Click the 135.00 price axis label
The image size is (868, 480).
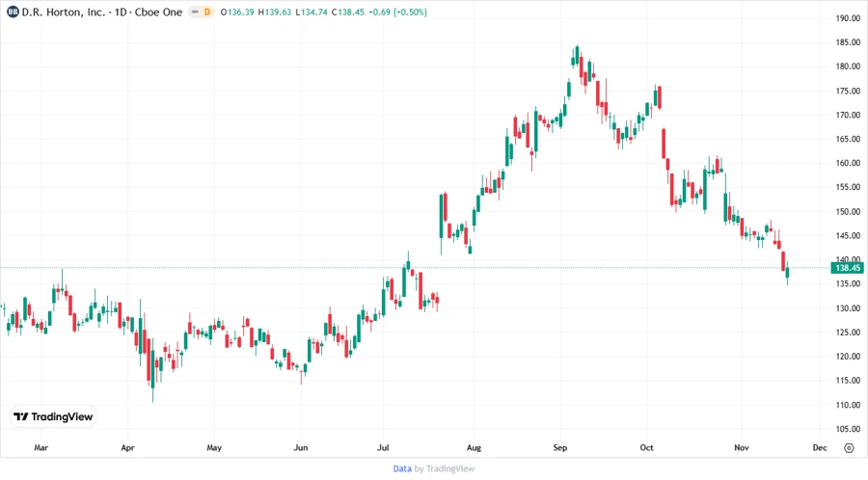[848, 283]
